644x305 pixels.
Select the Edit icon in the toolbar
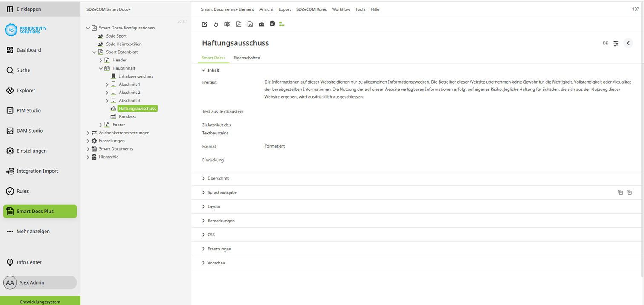204,24
